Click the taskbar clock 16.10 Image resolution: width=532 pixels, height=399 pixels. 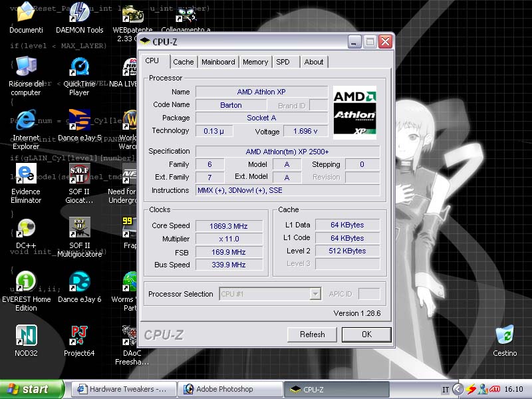(x=513, y=389)
